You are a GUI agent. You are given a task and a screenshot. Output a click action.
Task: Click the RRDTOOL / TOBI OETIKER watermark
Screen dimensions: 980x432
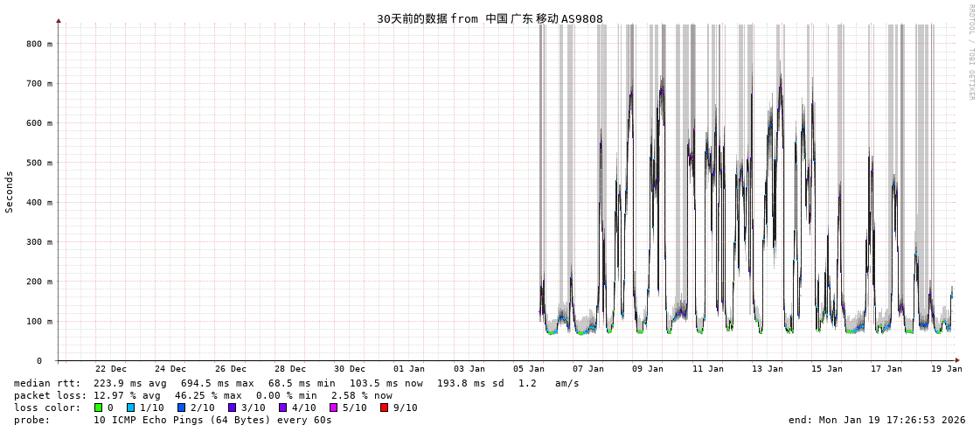pos(970,52)
